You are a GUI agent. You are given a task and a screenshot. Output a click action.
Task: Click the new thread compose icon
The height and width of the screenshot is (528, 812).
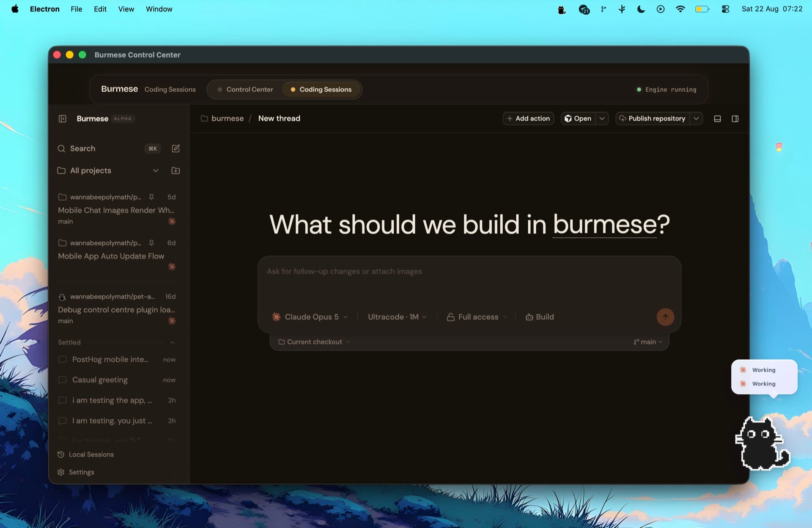176,148
